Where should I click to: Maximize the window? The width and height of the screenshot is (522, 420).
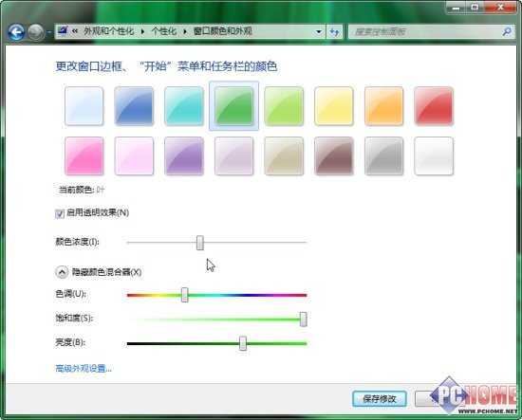click(x=475, y=8)
